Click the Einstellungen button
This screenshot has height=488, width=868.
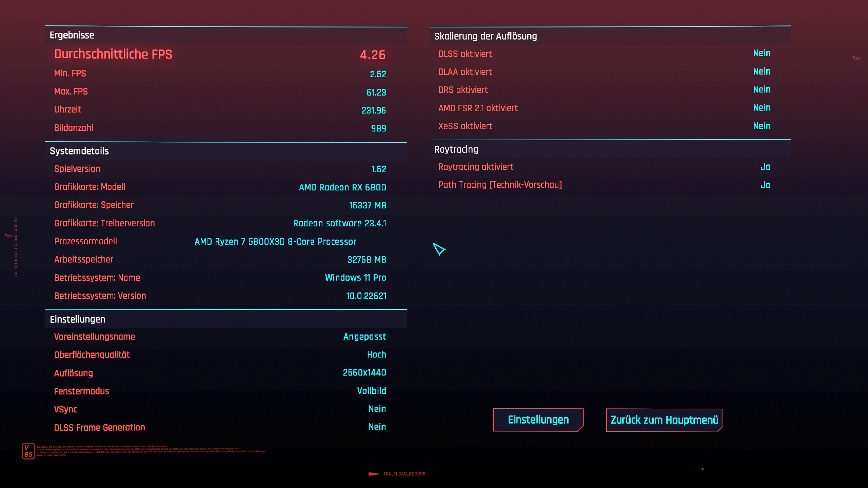538,420
